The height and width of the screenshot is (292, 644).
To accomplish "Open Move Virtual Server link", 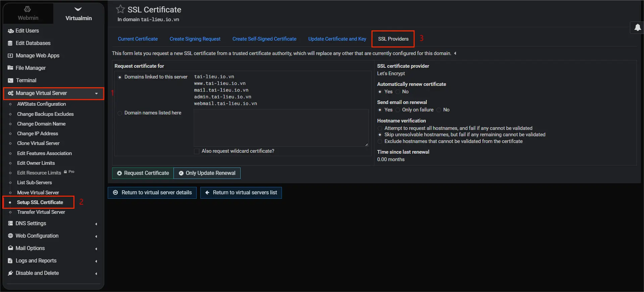I will [x=38, y=193].
